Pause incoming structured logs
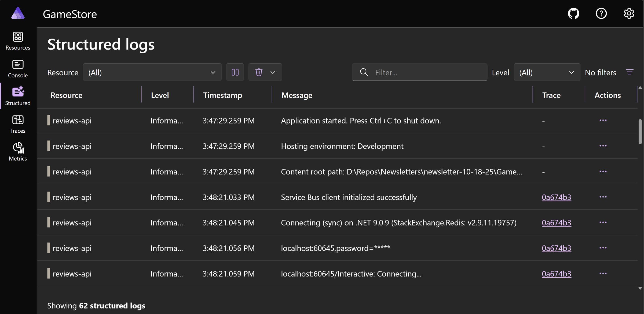This screenshot has height=314, width=644. 235,72
